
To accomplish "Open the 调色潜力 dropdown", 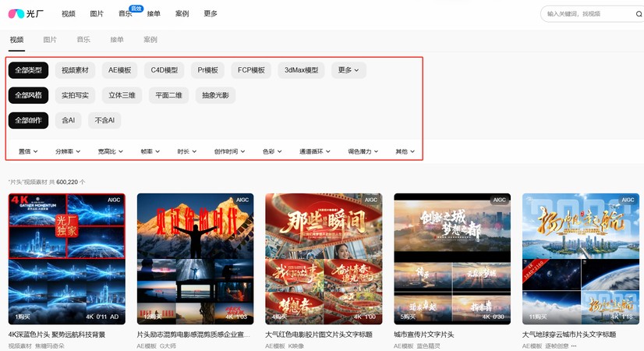I will [x=363, y=151].
